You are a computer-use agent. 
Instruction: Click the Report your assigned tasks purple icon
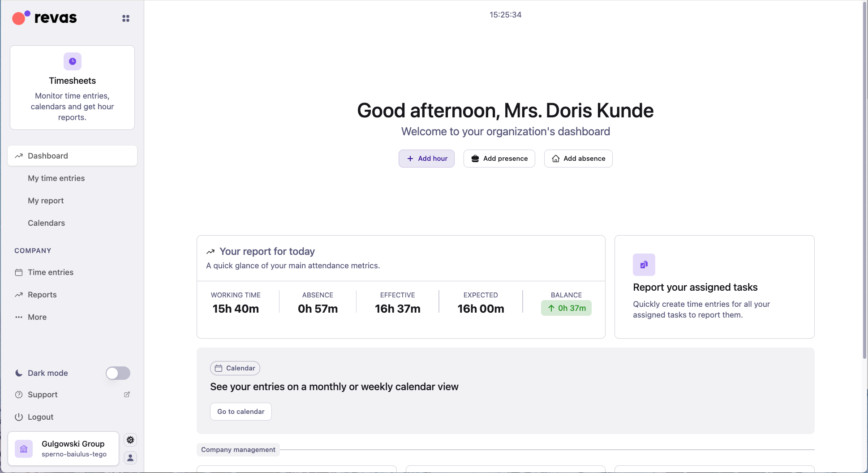point(644,264)
